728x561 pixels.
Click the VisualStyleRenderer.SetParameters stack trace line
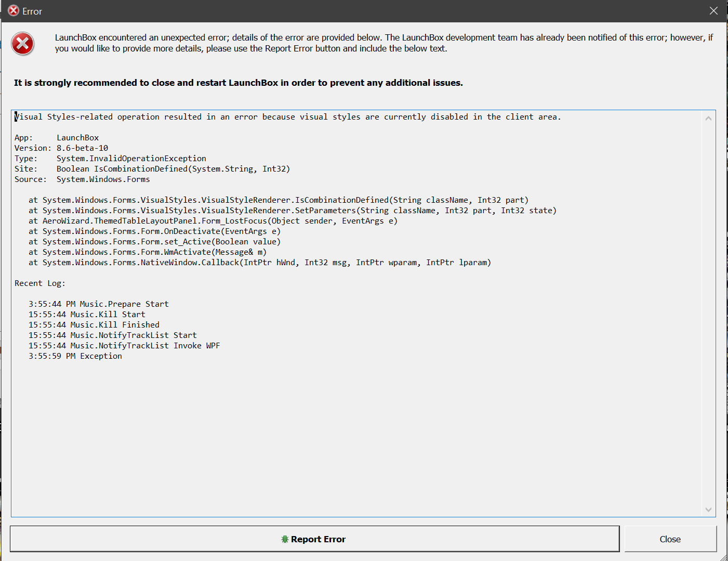[x=293, y=211]
